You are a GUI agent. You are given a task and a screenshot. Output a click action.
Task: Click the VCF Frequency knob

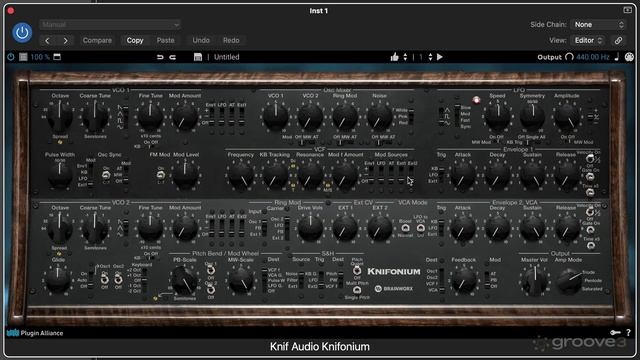(240, 176)
